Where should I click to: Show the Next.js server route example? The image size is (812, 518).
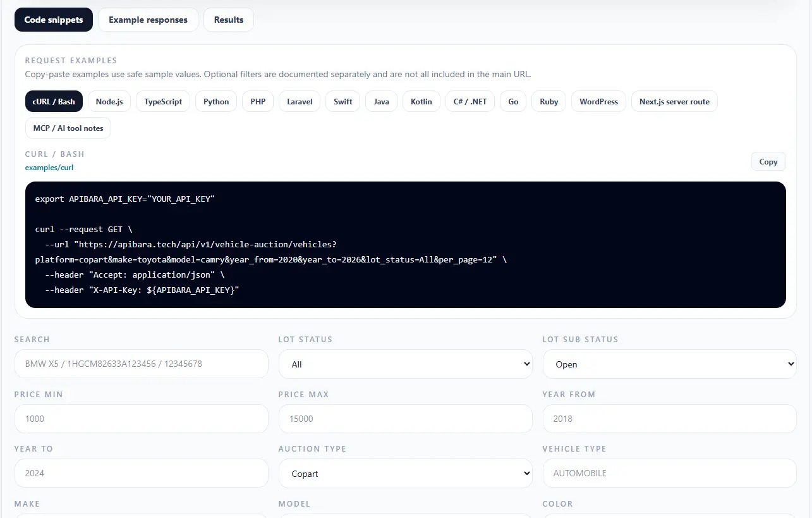coord(674,101)
